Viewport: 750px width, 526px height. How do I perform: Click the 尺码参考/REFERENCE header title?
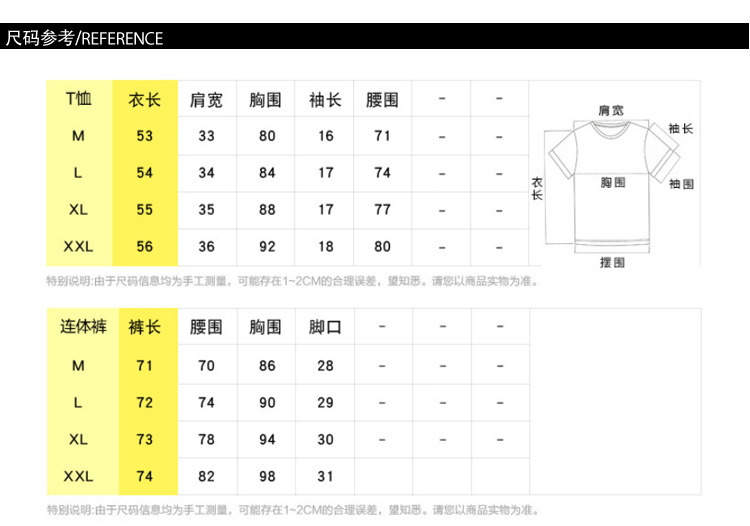[x=84, y=39]
